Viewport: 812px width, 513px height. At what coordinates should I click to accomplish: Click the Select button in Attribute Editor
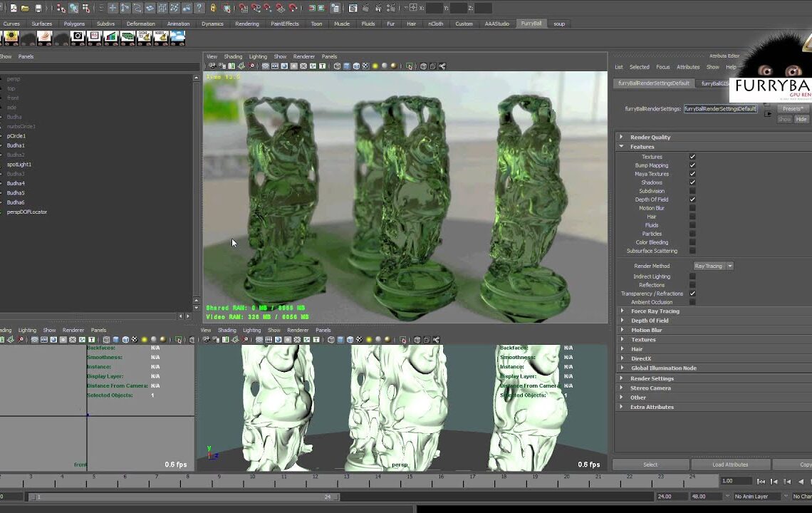pos(650,465)
